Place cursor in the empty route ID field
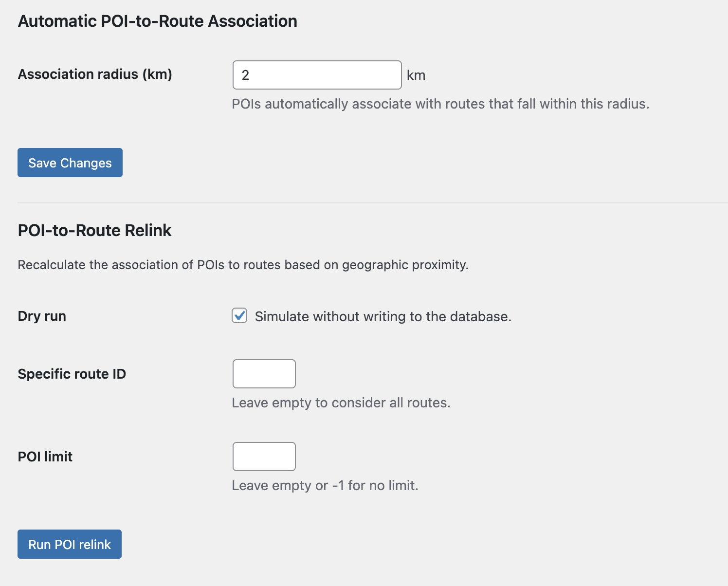The height and width of the screenshot is (586, 728). click(x=264, y=374)
